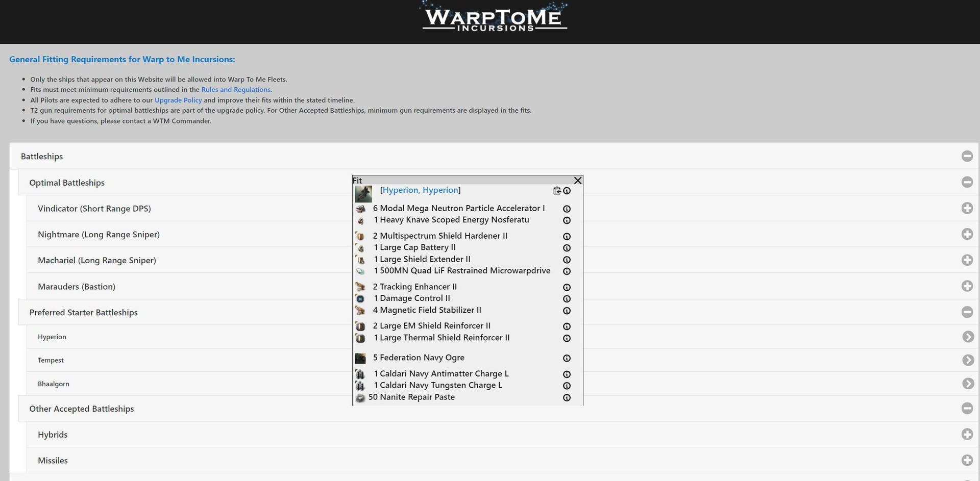The height and width of the screenshot is (481, 980).
Task: Show info for Federation Navy Ogre
Action: pos(567,358)
